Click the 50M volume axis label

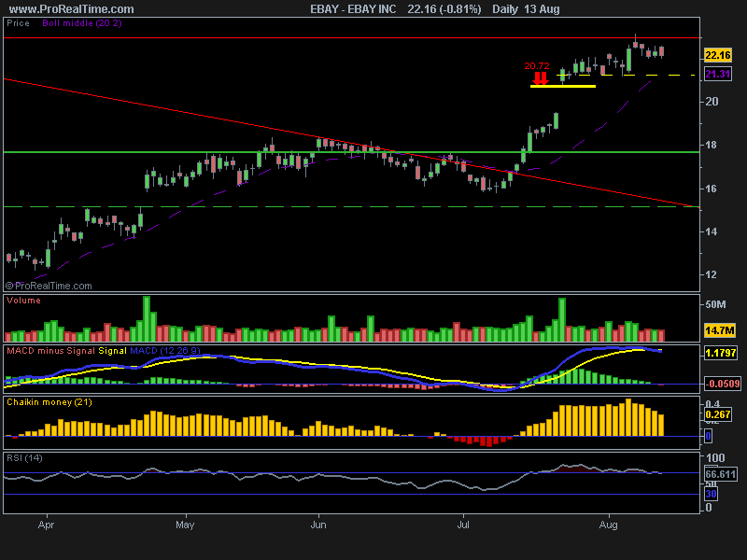tap(715, 304)
